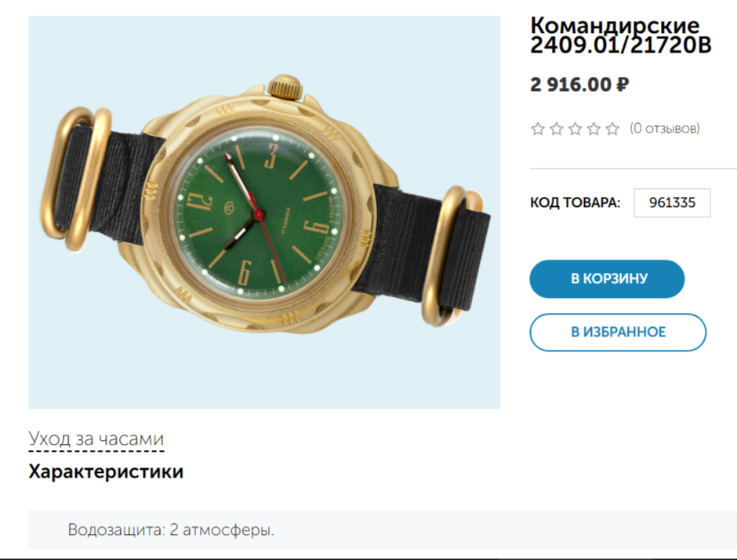Click the red second hand center of dial
737x560 pixels.
click(x=259, y=215)
